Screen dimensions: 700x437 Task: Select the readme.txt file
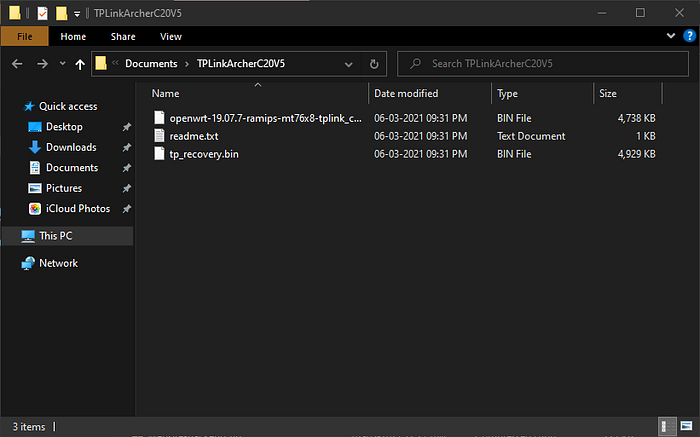194,136
